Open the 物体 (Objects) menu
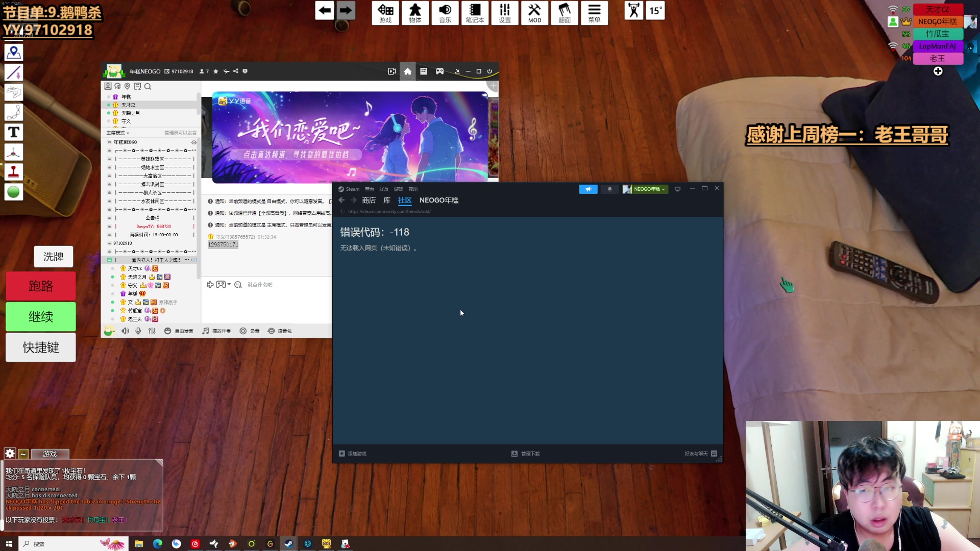980x551 pixels. (x=415, y=13)
